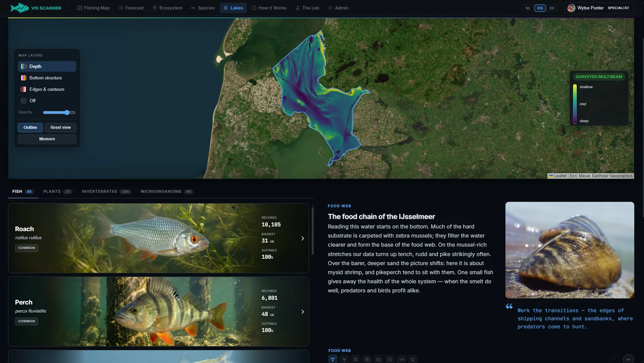Select the food web network icon
The image size is (644, 363).
332,359
